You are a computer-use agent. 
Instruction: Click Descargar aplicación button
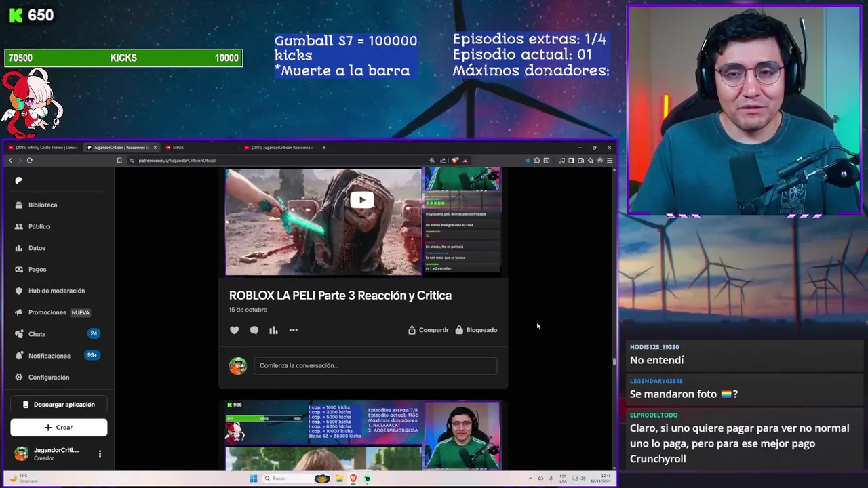click(x=59, y=405)
